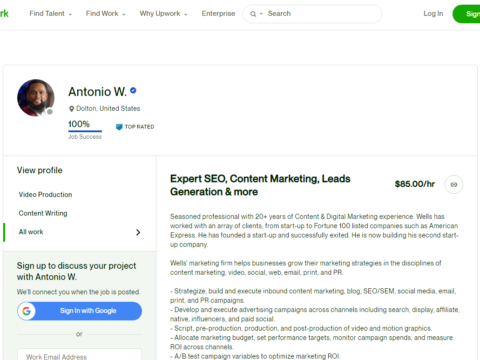
Task: Click the location pin icon beside Dolton
Action: click(x=71, y=109)
